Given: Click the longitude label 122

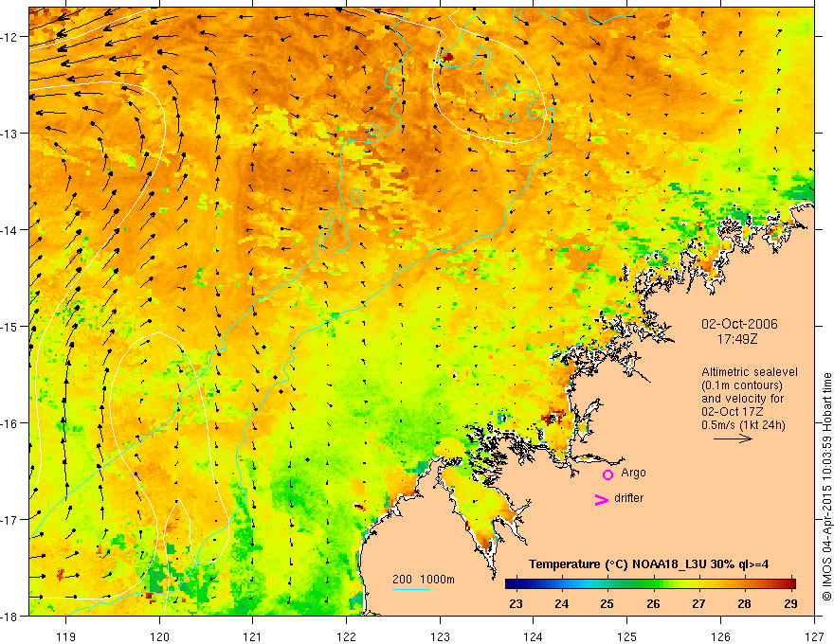Looking at the screenshot, I should 346,636.
